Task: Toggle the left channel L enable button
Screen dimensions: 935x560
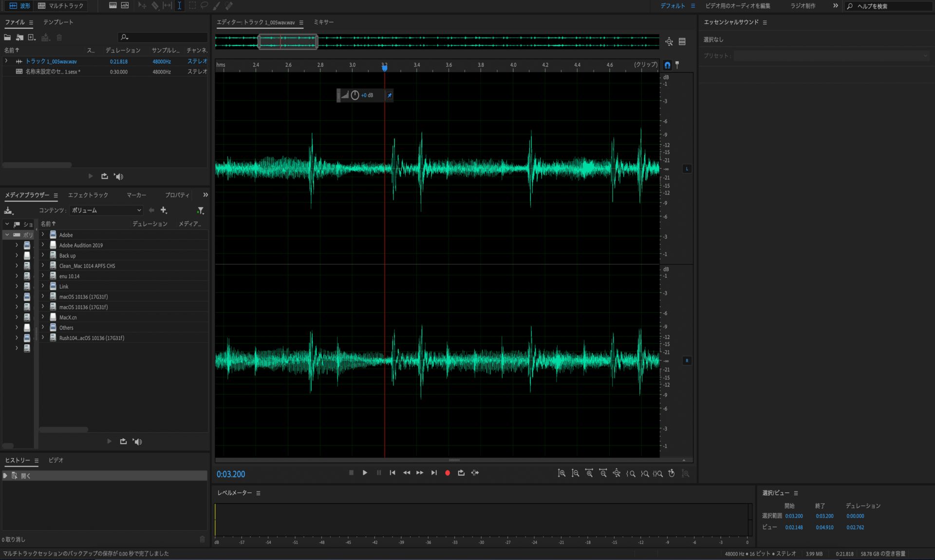Action: [687, 169]
